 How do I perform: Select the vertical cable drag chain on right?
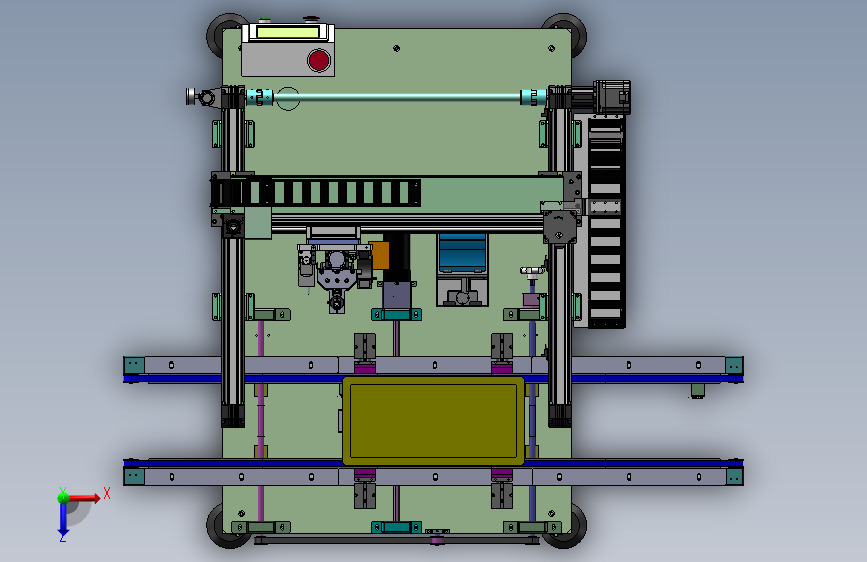[x=606, y=222]
